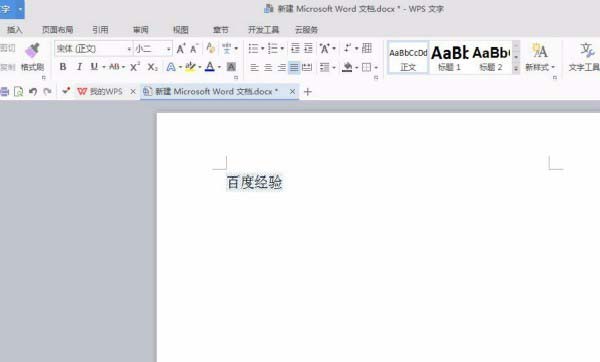The height and width of the screenshot is (362, 600).
Task: Open font size dropdown 小二
Action: tap(168, 49)
